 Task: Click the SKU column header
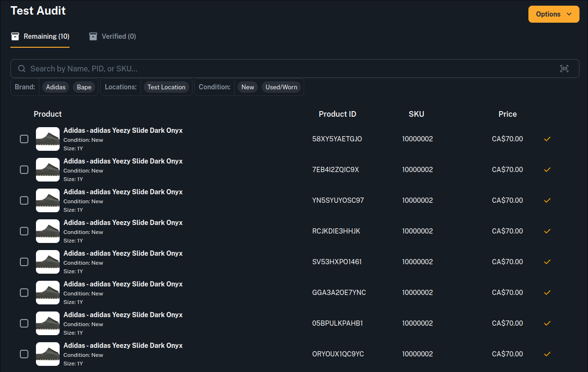416,114
